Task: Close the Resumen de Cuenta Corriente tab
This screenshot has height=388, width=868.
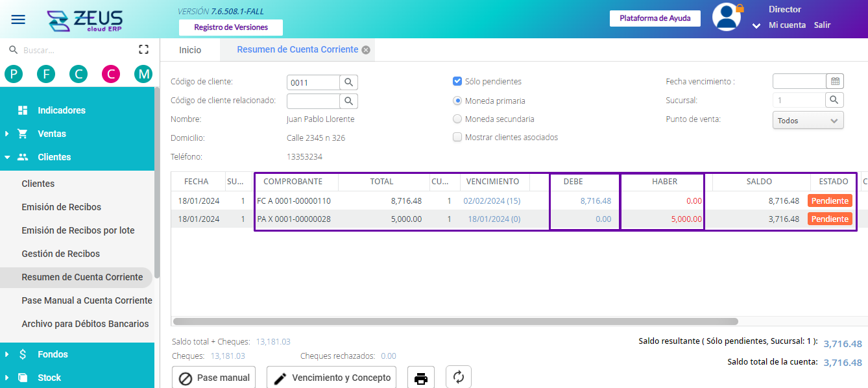Action: (366, 50)
